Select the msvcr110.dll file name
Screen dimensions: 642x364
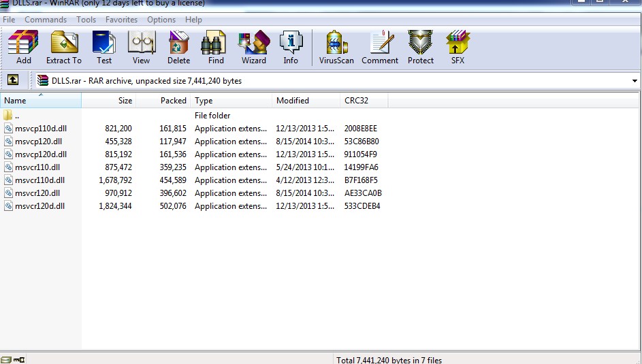[37, 167]
